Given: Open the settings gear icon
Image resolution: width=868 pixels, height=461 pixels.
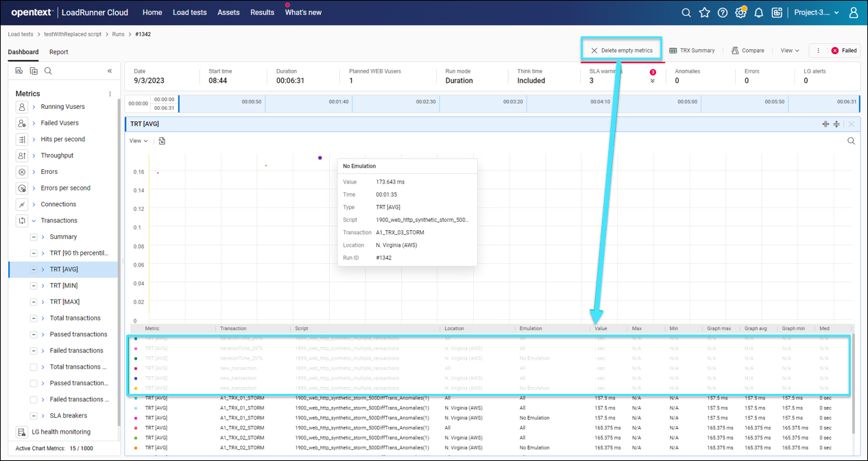Looking at the screenshot, I should tap(740, 12).
